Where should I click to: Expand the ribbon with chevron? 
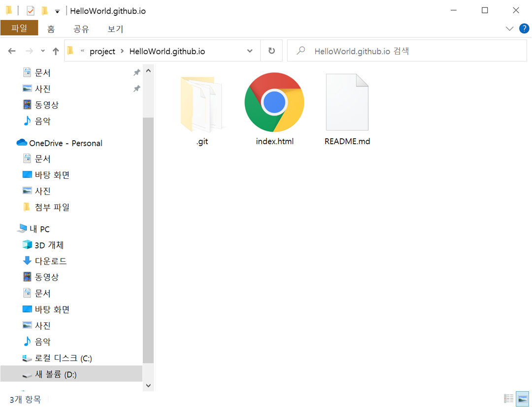(x=509, y=29)
